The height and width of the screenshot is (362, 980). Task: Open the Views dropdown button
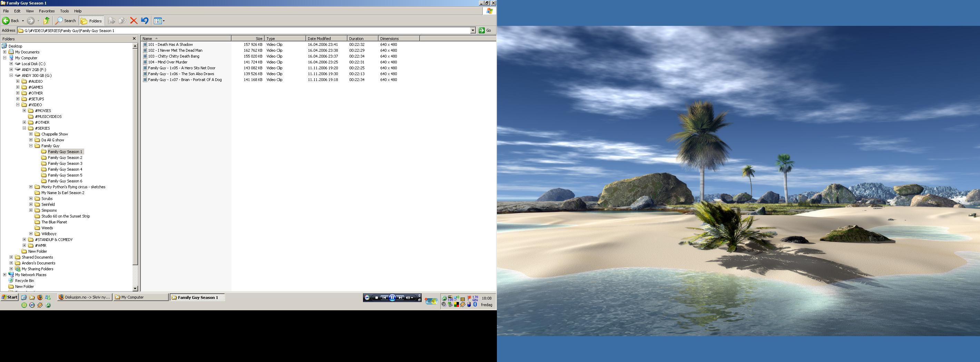[159, 21]
